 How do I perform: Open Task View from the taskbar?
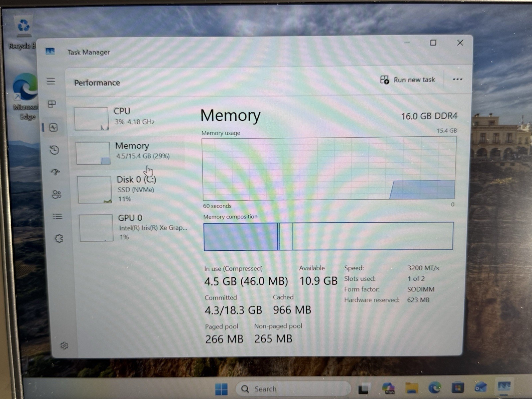363,388
